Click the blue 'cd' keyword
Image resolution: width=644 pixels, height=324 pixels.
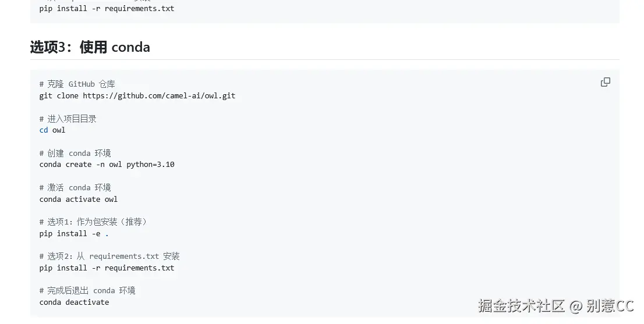click(44, 130)
